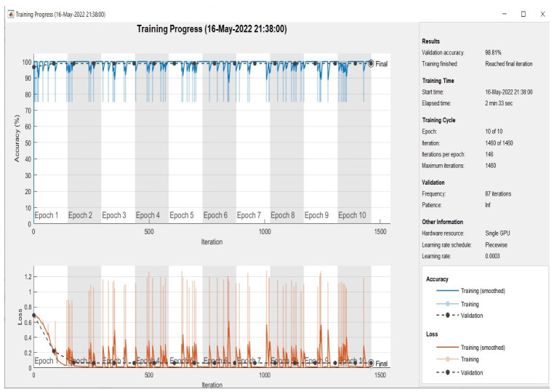Click the learning rate schedule 'Piecewise'
554x392 pixels.
496,244
